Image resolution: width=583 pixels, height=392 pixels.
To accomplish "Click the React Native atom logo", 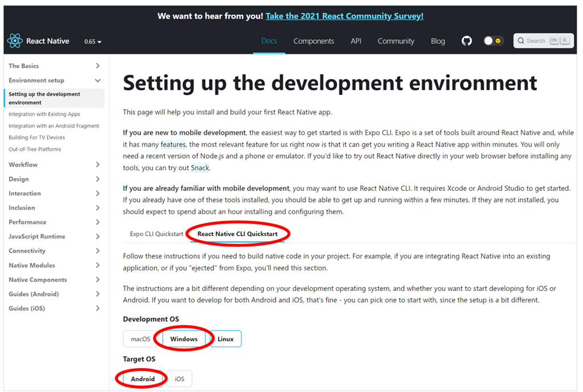I will pos(14,40).
